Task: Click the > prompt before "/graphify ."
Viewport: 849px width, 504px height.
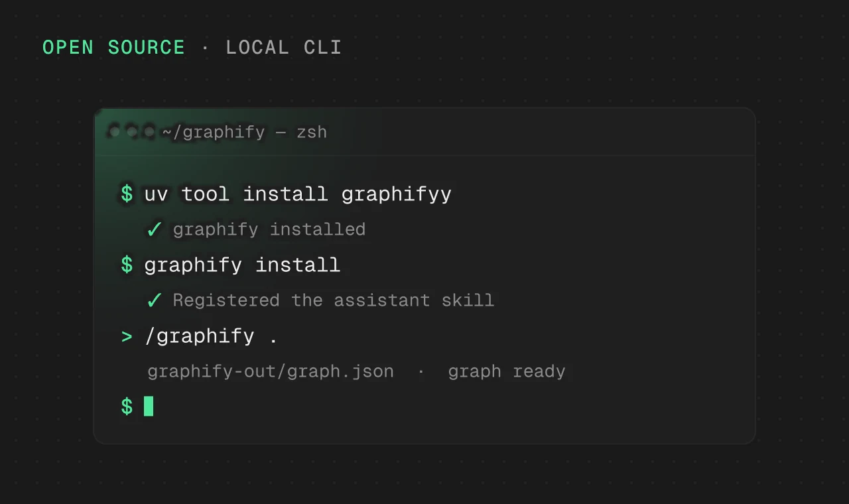Action: click(x=127, y=336)
